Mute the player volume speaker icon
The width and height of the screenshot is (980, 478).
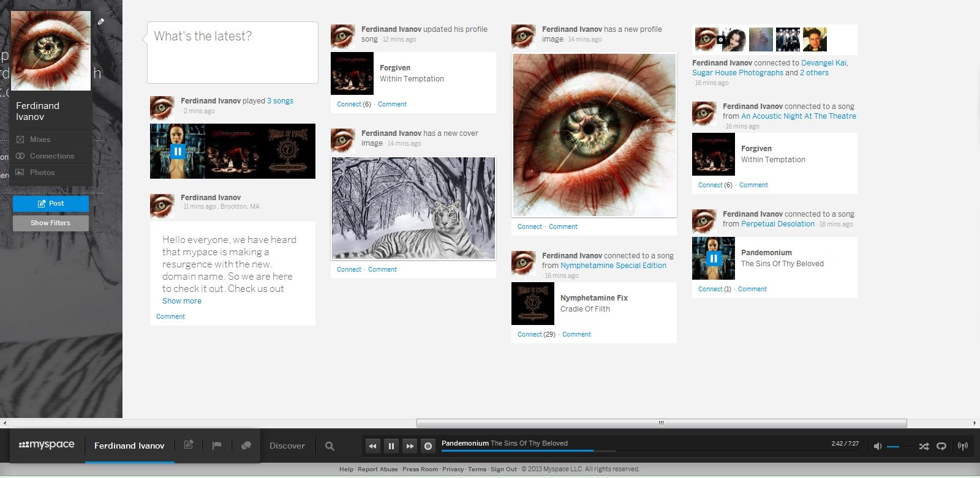click(877, 446)
